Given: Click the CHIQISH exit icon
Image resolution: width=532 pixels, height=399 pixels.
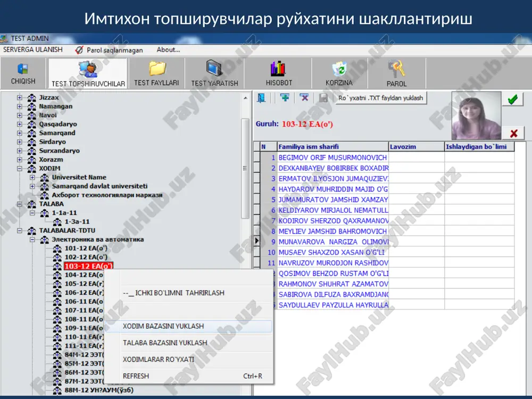Looking at the screenshot, I should 23,69.
